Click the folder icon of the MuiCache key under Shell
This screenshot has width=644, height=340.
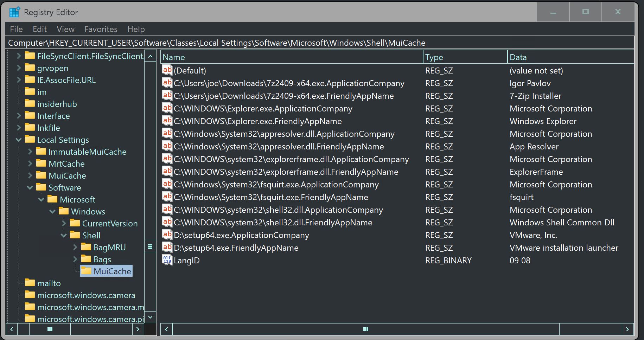[x=86, y=271]
